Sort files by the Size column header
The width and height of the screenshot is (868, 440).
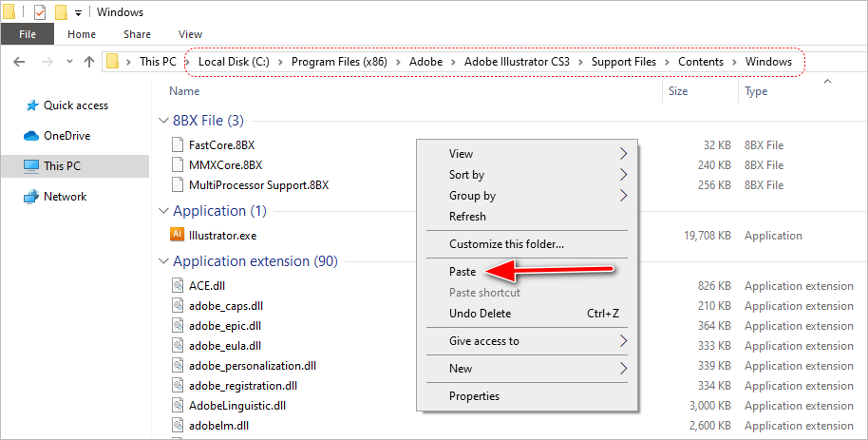click(x=678, y=91)
